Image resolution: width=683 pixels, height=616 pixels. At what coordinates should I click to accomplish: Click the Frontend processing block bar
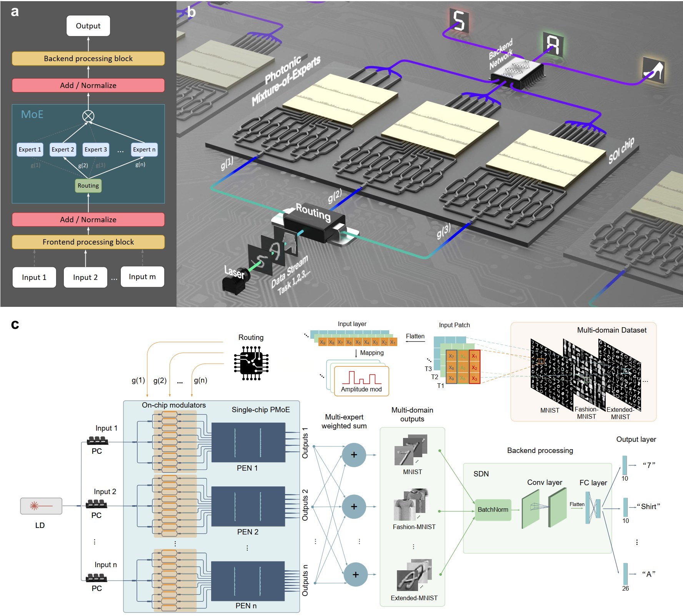[88, 242]
